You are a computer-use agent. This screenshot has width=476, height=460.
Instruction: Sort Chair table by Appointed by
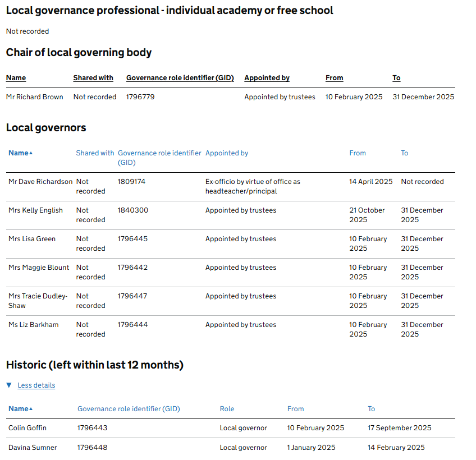[267, 78]
